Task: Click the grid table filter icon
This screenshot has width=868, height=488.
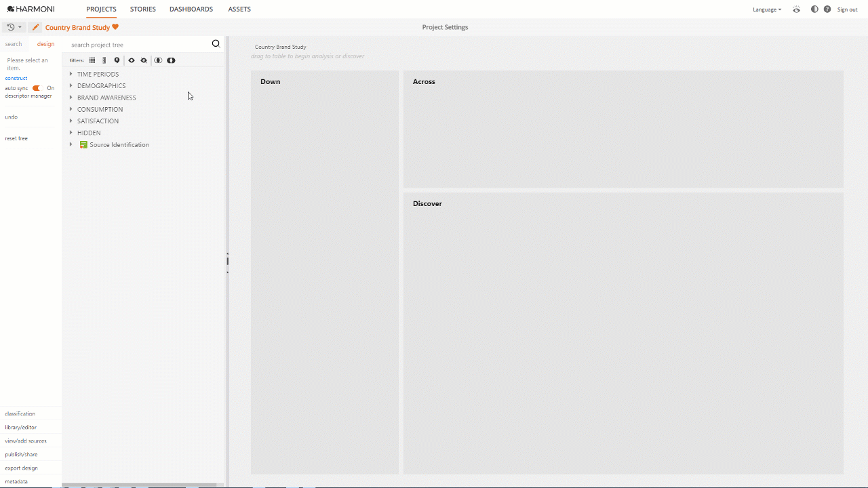Action: [x=92, y=60]
